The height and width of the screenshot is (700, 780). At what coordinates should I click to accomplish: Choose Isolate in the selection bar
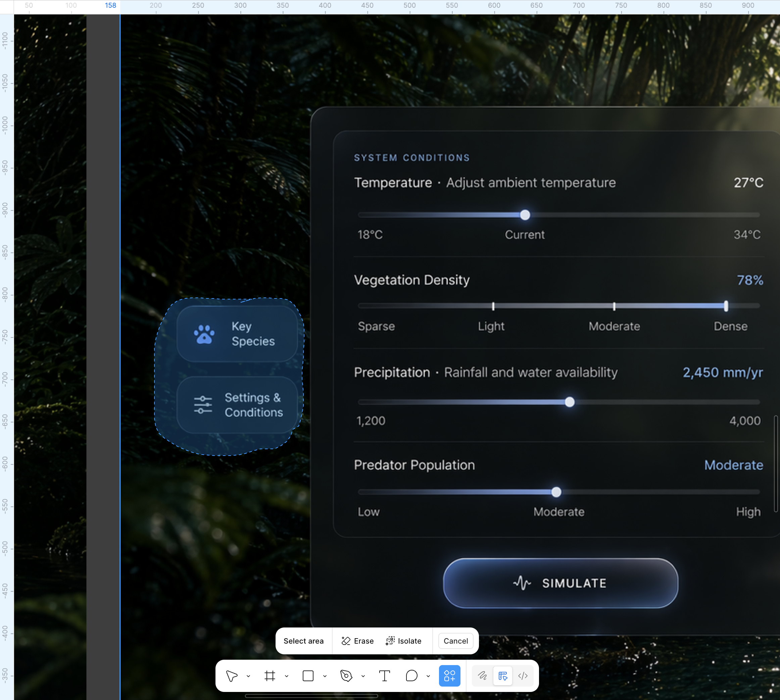pos(404,641)
